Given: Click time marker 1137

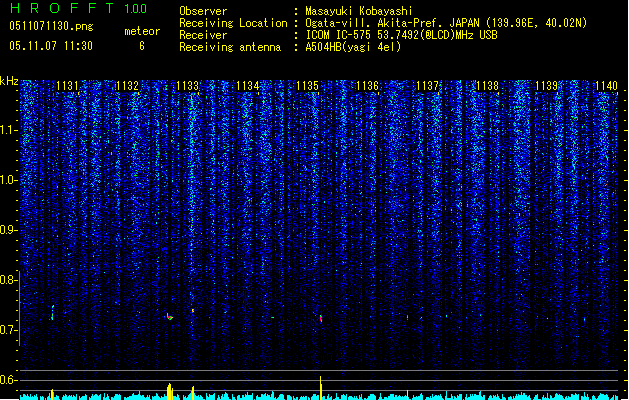Looking at the screenshot, I should point(427,86).
